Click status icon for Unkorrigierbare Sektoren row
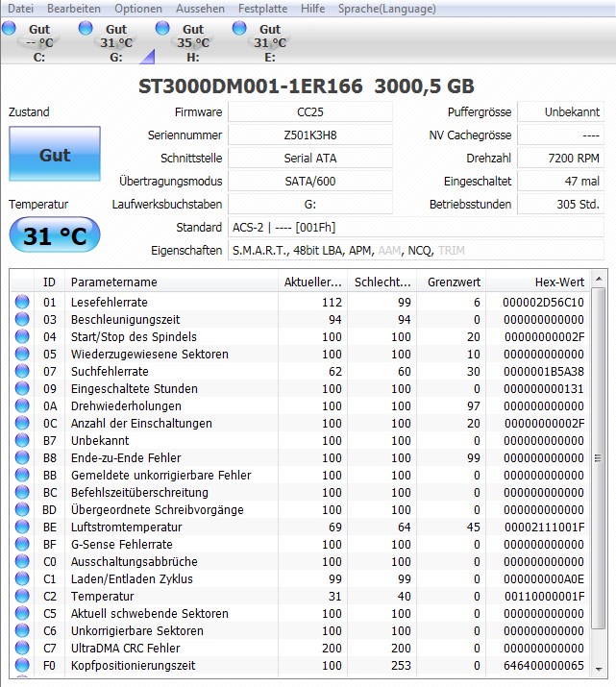 coord(22,630)
